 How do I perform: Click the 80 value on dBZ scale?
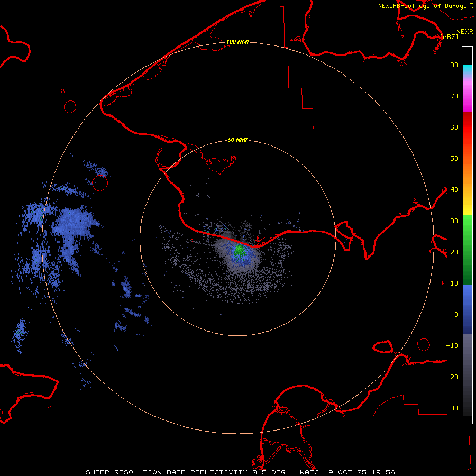click(454, 65)
